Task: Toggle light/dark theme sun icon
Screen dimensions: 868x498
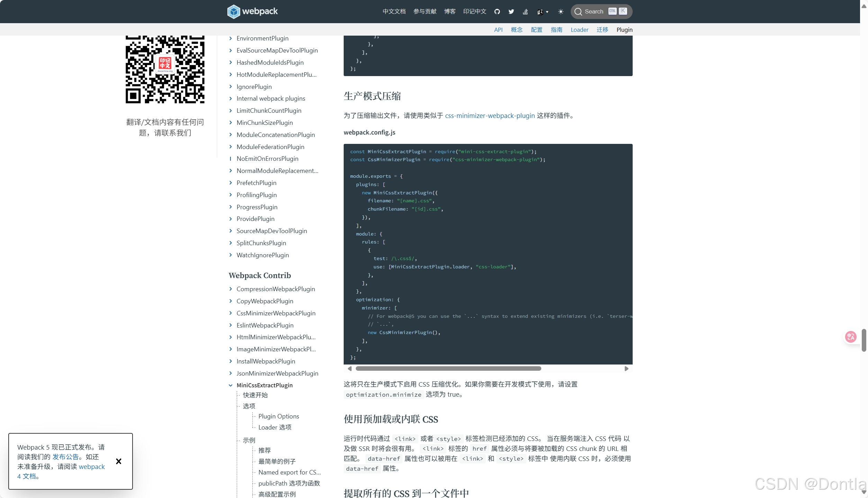Action: tap(561, 11)
